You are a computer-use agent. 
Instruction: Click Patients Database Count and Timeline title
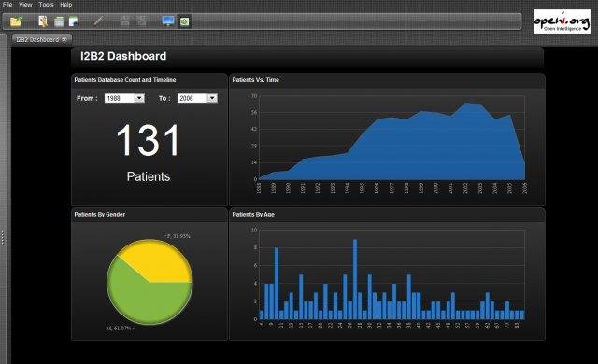(125, 80)
